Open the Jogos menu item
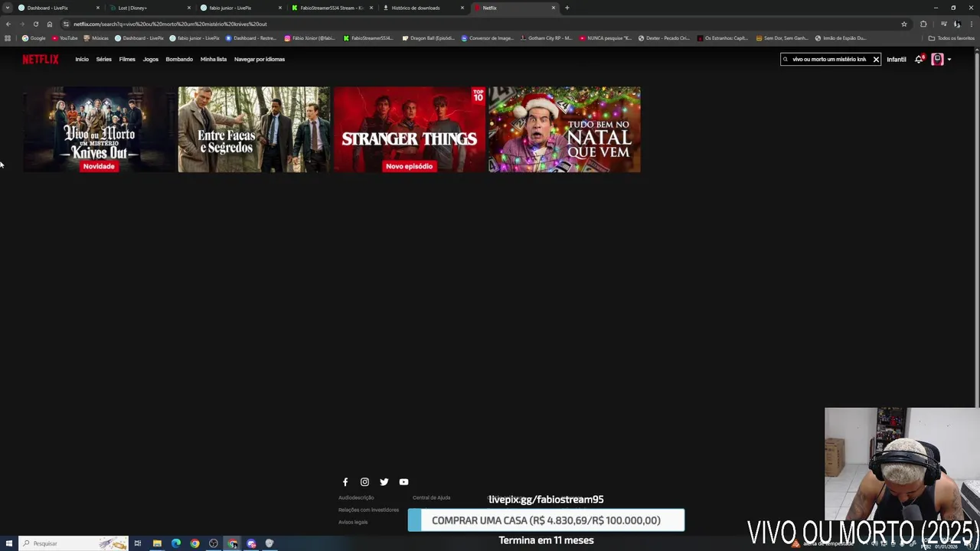Viewport: 980px width, 551px height. click(151, 59)
